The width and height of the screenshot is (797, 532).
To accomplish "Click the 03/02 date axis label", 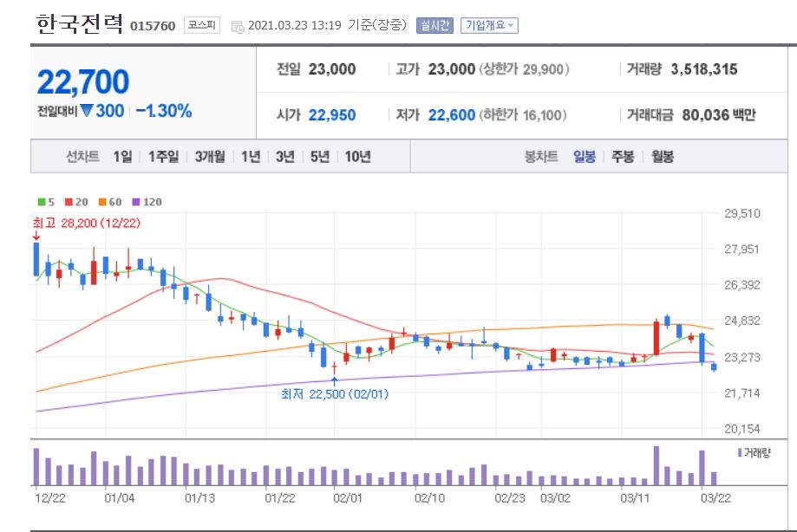I will (x=555, y=498).
